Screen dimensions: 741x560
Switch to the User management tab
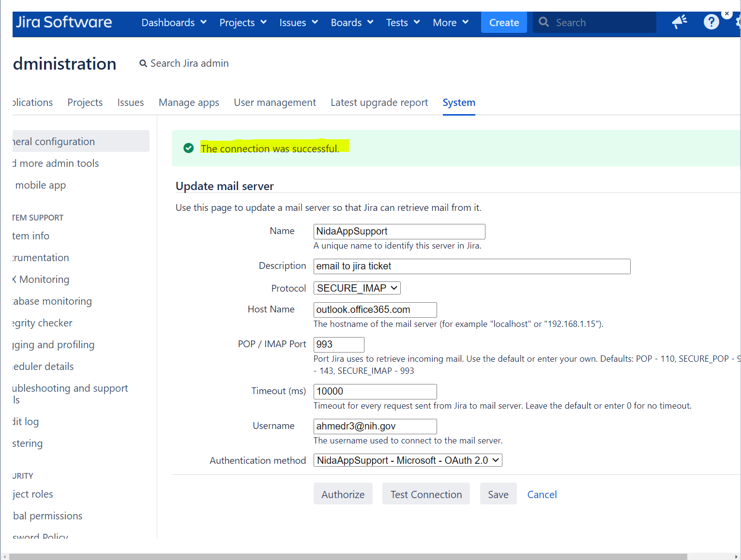(x=274, y=103)
